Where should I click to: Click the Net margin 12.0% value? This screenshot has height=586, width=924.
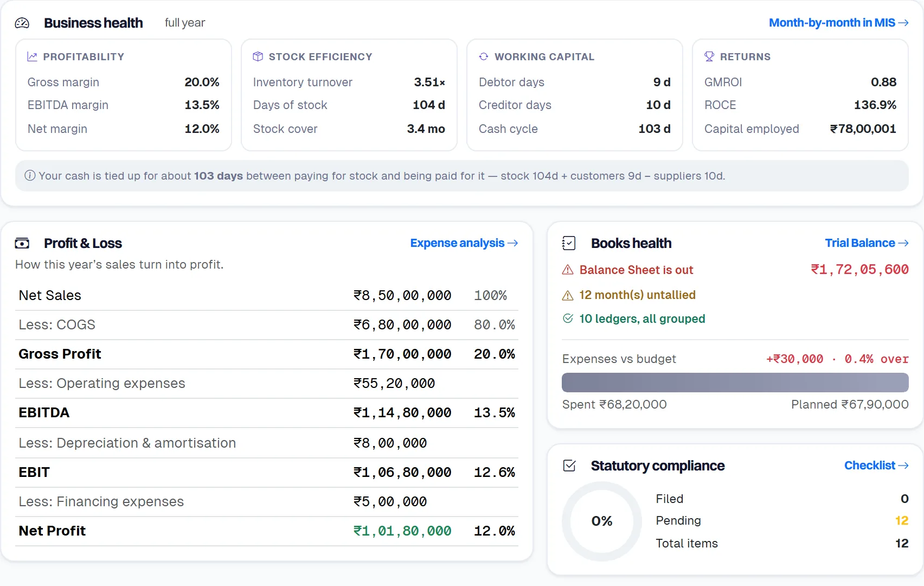click(202, 129)
